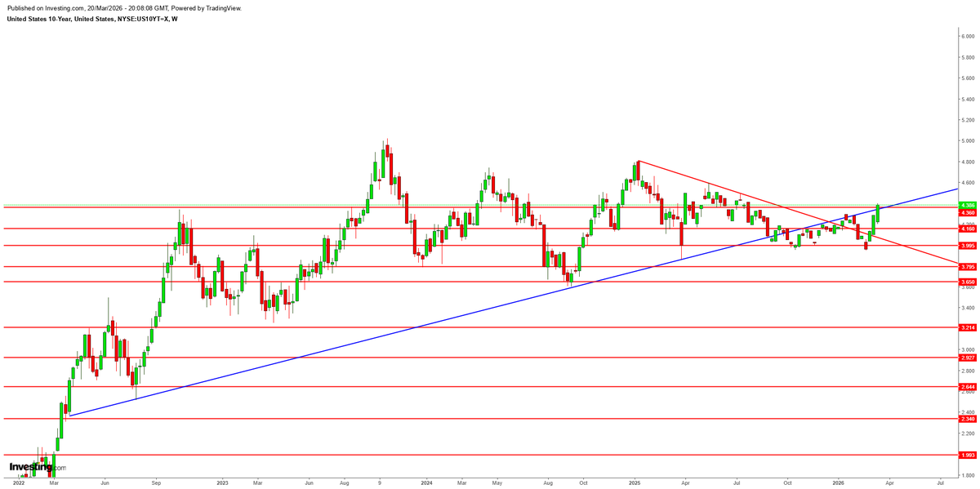Click the 5.000 price axis value
This screenshot has height=489, width=980.
968,140
